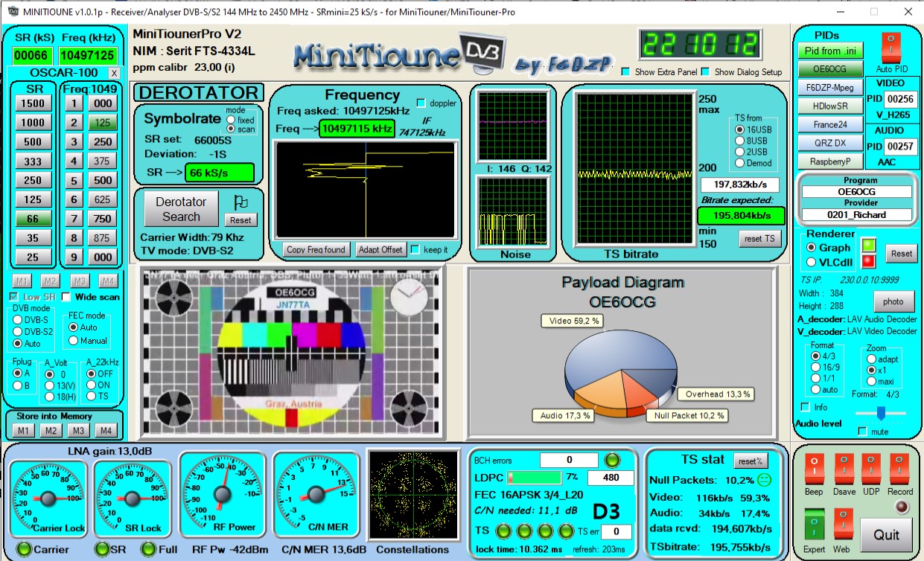Click the RF Power gauge
The width and height of the screenshot is (924, 561).
click(x=223, y=495)
